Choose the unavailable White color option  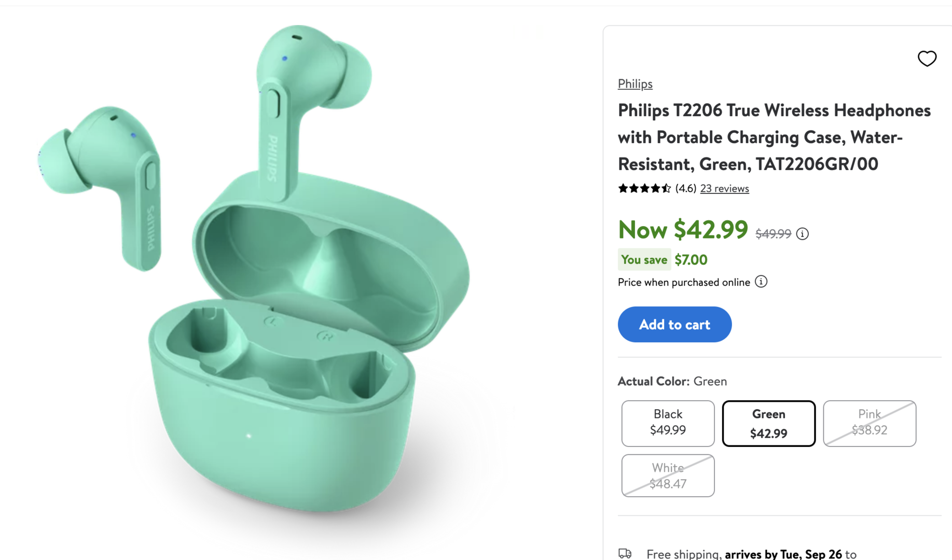(x=668, y=475)
